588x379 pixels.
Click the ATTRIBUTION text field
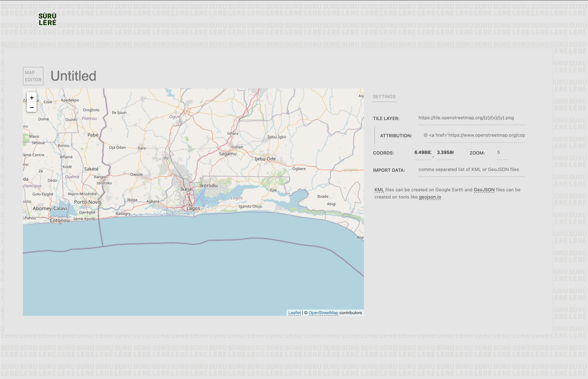click(474, 135)
